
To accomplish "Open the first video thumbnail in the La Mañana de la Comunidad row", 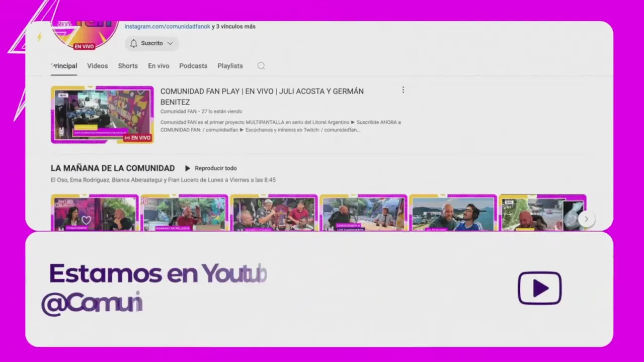I will pos(95,213).
